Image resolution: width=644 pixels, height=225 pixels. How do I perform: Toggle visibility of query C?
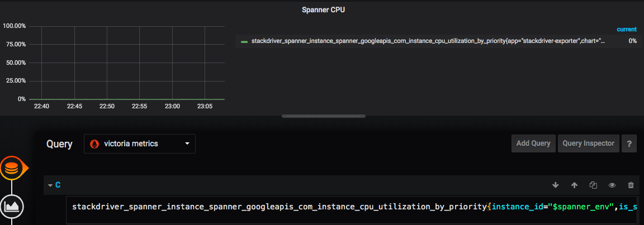[612, 185]
